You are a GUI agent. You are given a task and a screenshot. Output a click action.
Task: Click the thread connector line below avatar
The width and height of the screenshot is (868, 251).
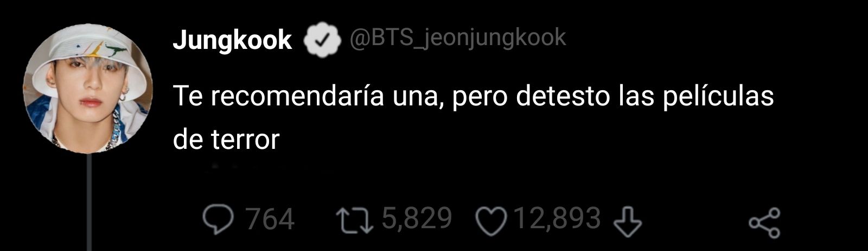point(90,202)
